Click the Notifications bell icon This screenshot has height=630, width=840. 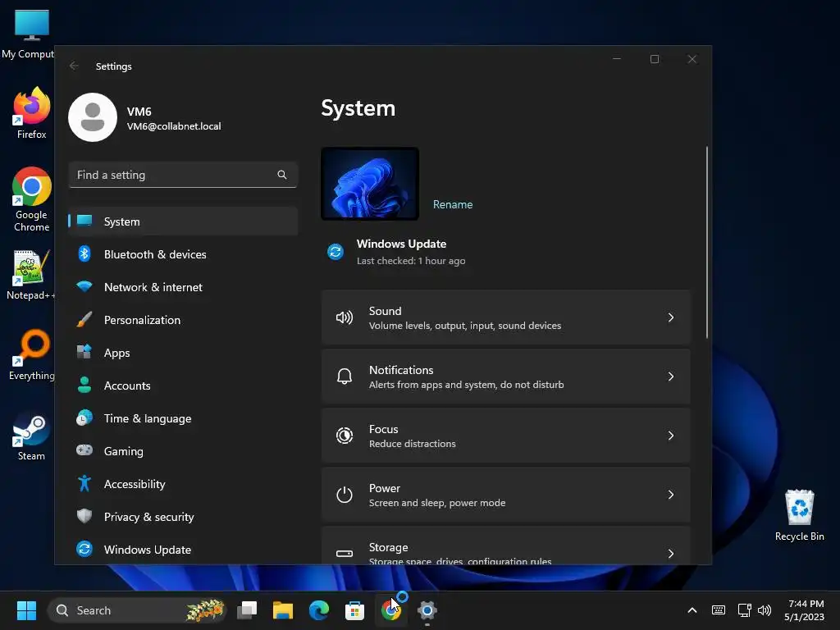click(344, 377)
